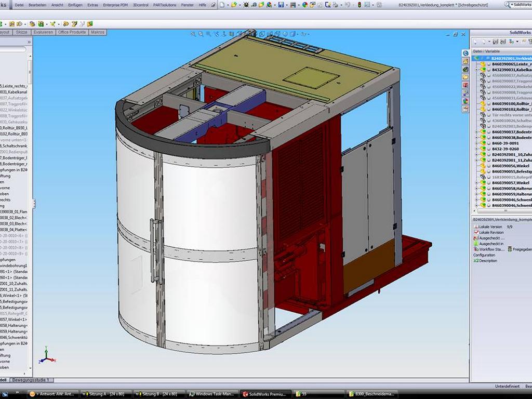The height and width of the screenshot is (399, 532).
Task: Expand tree node 8432390031,Kabelka
Action: click(x=477, y=70)
